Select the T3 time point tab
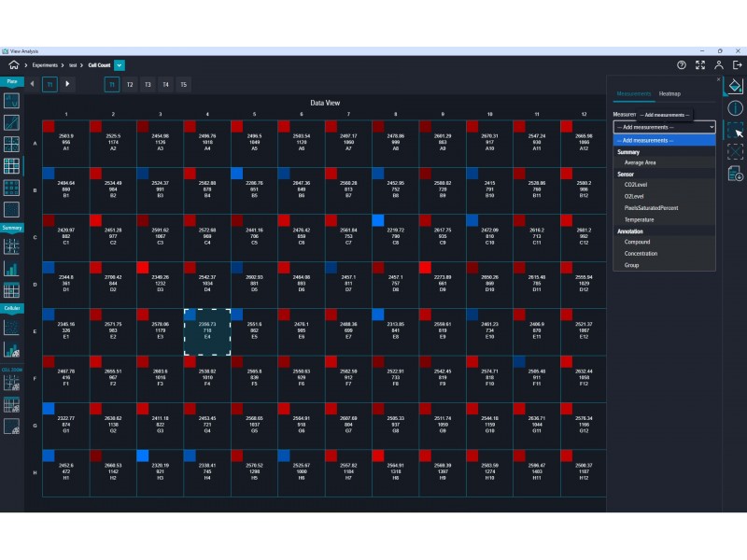This screenshot has width=747, height=560. 148,85
